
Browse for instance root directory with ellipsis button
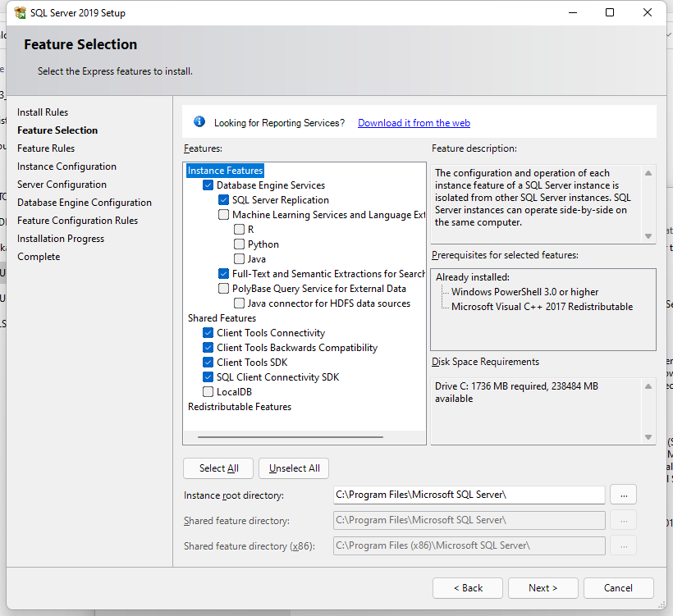[x=623, y=495]
